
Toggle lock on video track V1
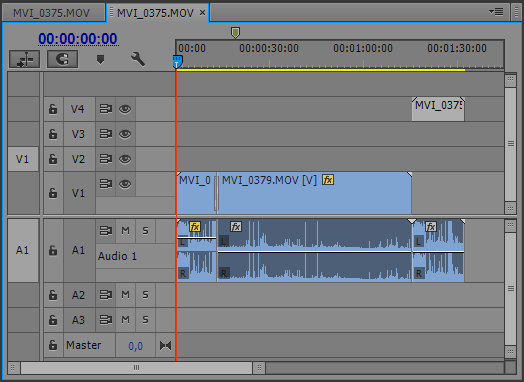coord(53,193)
